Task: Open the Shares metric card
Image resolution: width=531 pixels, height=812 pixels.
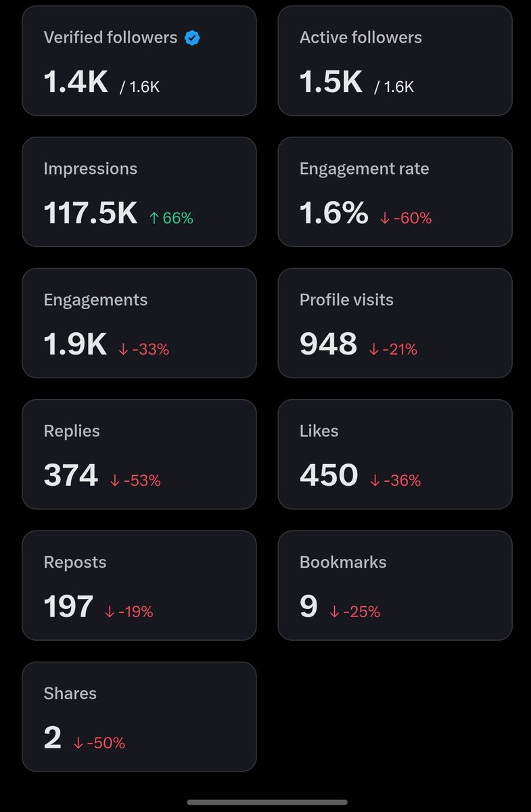Action: point(139,717)
